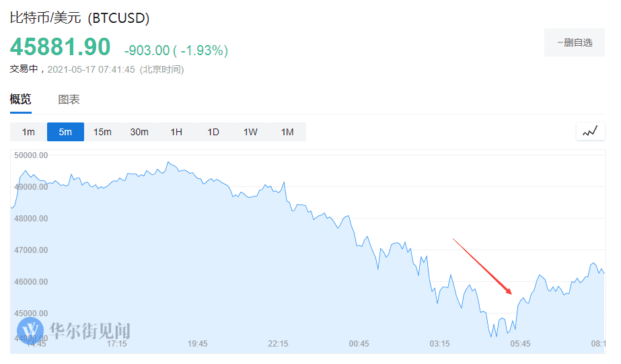Screen dimensions: 621x364
Task: Choose the 30m chart interval
Action: point(139,132)
